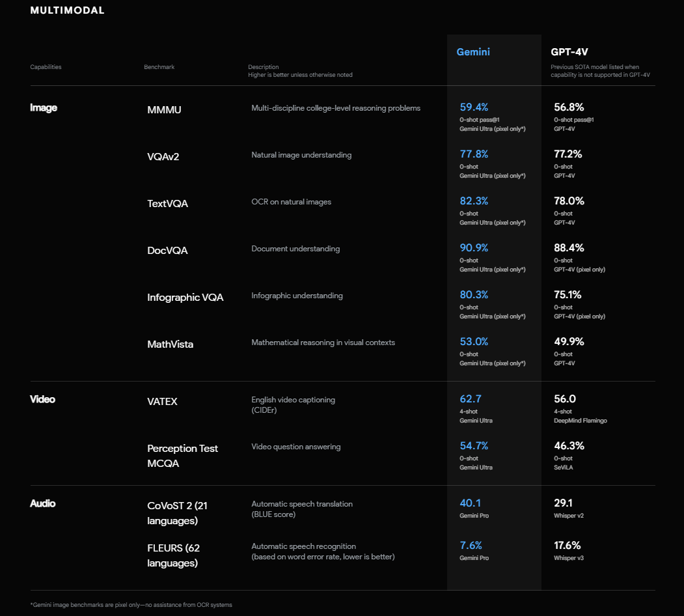684x616 pixels.
Task: Click the 'Infographic understanding' description
Action: (297, 296)
